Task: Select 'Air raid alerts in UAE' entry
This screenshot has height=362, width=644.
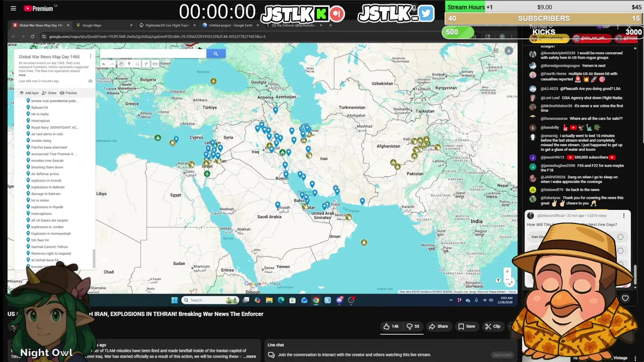Action: click(x=47, y=134)
